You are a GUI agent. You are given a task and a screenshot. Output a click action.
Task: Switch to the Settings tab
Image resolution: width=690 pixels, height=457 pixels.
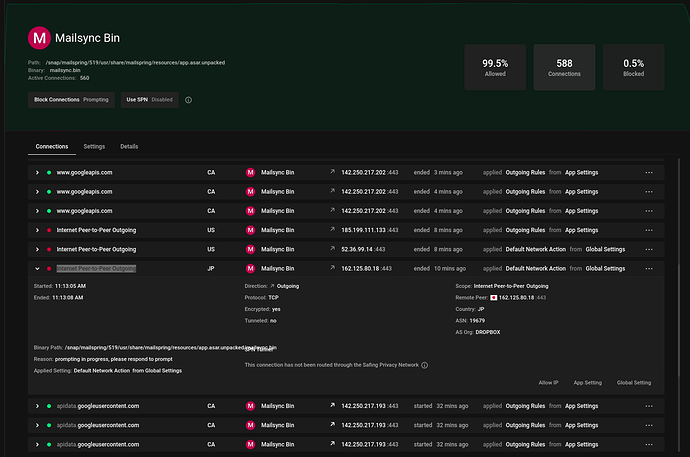[x=94, y=146]
